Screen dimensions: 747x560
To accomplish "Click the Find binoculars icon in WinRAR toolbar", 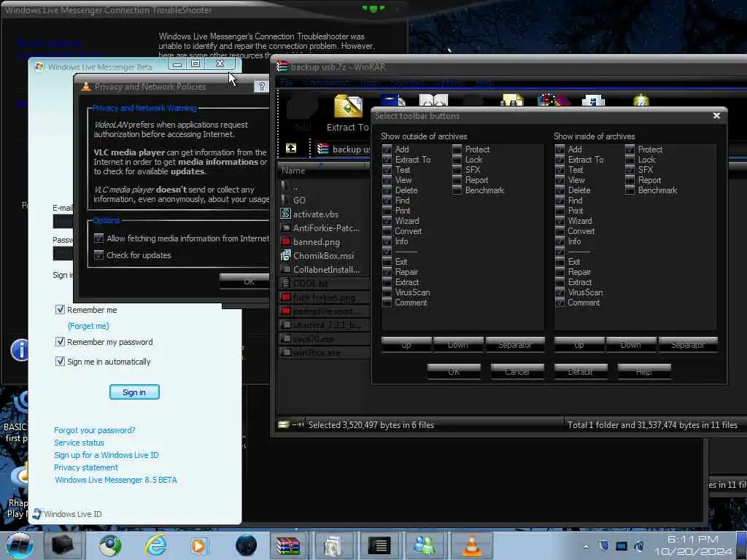I will tap(512, 101).
